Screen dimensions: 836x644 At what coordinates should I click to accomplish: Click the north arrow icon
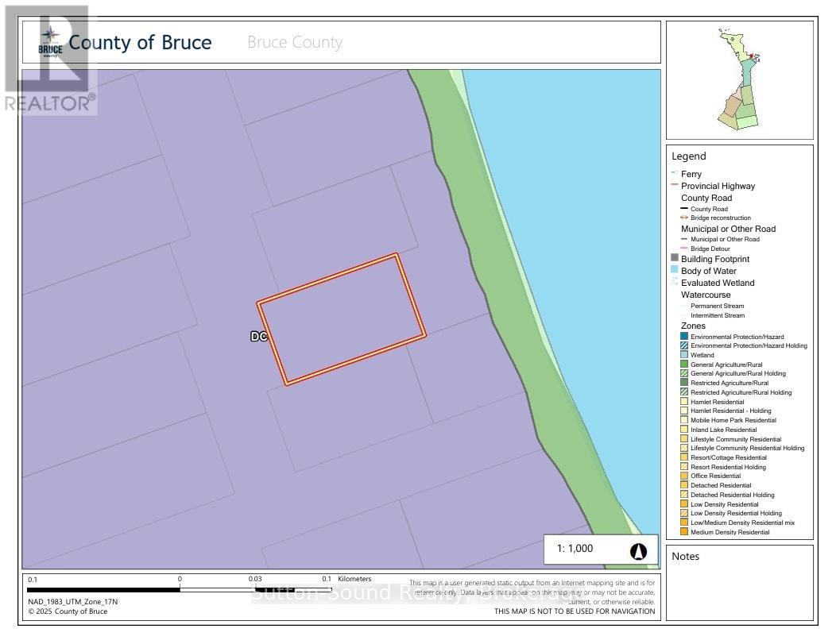(x=639, y=551)
